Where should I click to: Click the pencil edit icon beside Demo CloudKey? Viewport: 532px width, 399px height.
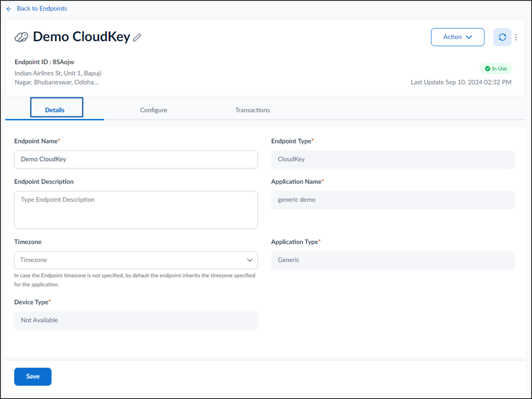(x=137, y=37)
